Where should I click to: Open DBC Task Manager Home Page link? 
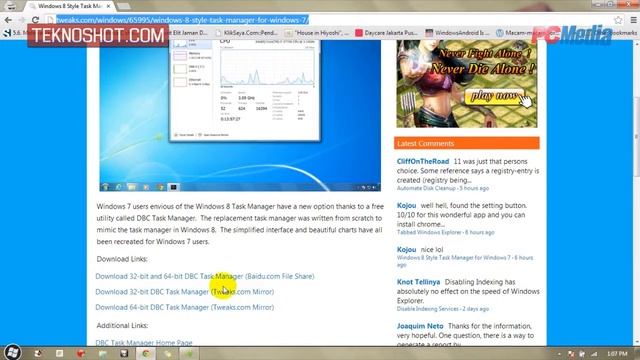point(144,343)
